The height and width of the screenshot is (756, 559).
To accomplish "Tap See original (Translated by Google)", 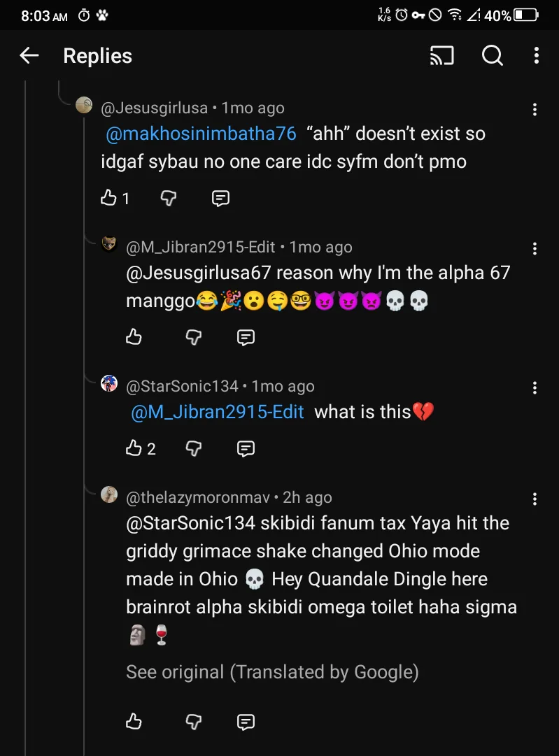I will pyautogui.click(x=272, y=672).
